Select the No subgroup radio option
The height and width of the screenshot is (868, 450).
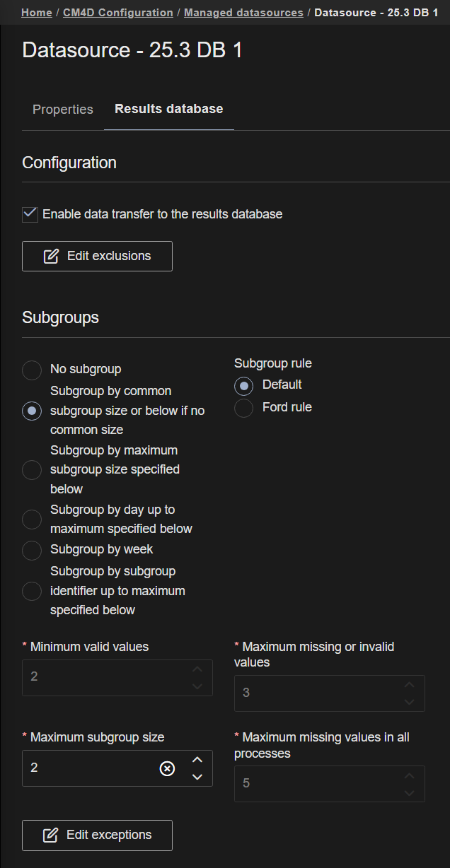tap(32, 370)
